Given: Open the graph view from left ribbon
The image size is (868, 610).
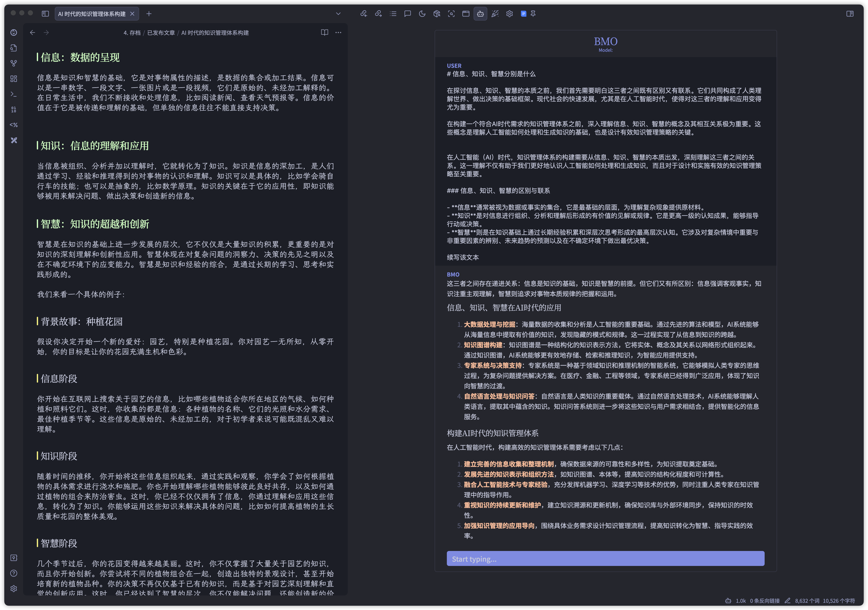Looking at the screenshot, I should [14, 63].
